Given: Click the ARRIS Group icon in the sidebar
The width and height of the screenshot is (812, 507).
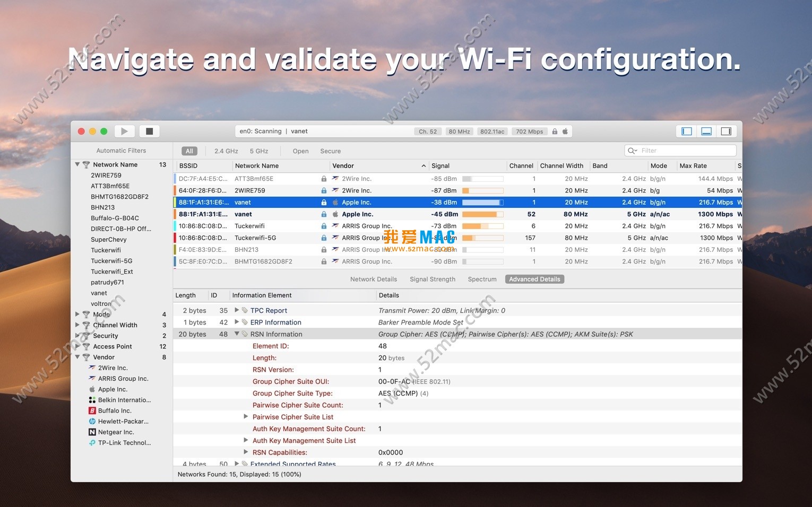Looking at the screenshot, I should click(x=92, y=379).
